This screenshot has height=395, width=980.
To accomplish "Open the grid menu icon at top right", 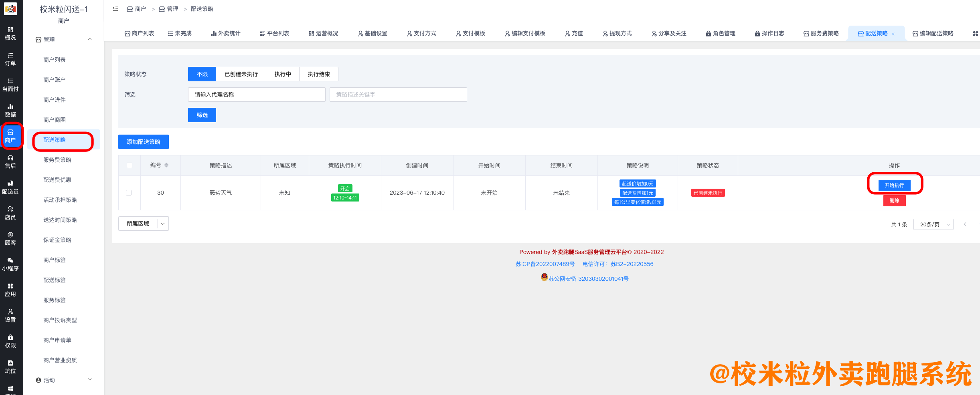I will click(x=975, y=33).
